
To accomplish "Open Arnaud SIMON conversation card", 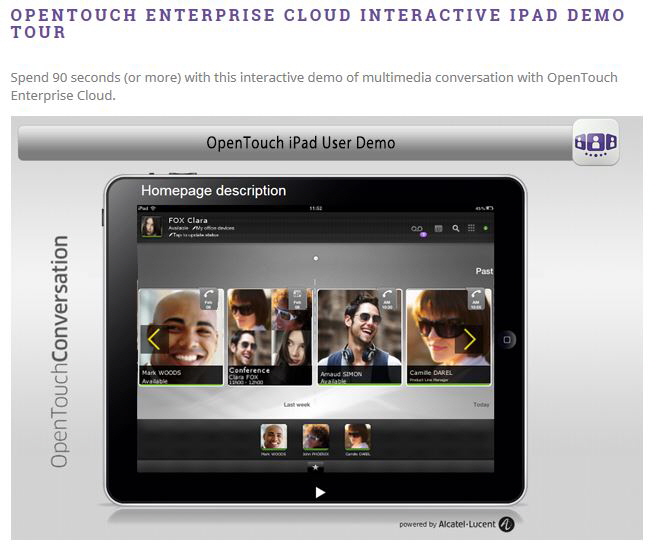I will point(360,337).
